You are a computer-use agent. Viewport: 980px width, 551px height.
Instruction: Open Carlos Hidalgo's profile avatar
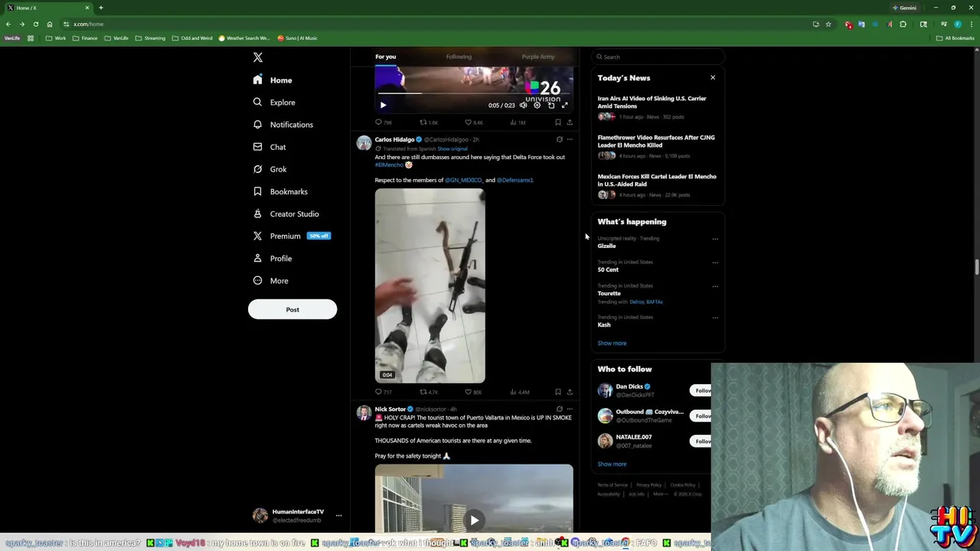pyautogui.click(x=364, y=143)
